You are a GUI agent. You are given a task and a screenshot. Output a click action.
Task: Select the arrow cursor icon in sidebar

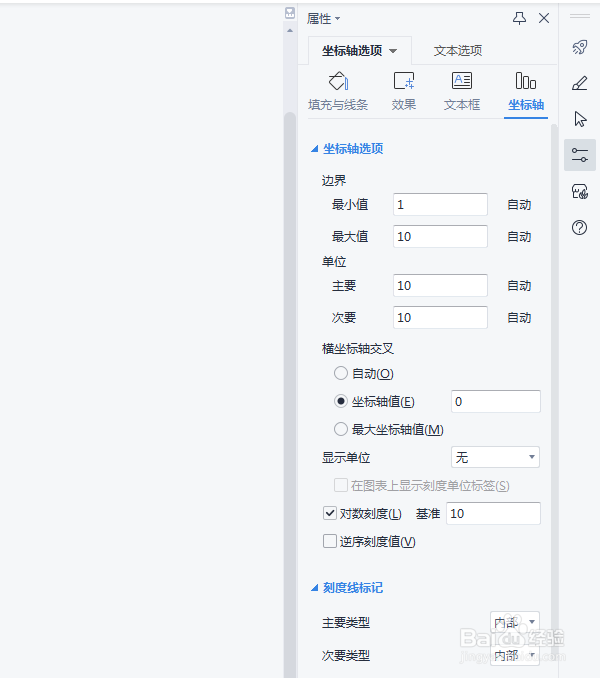[580, 119]
